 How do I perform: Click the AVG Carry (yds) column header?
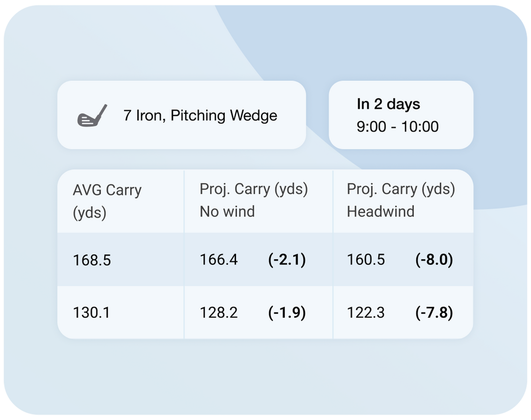coord(107,201)
